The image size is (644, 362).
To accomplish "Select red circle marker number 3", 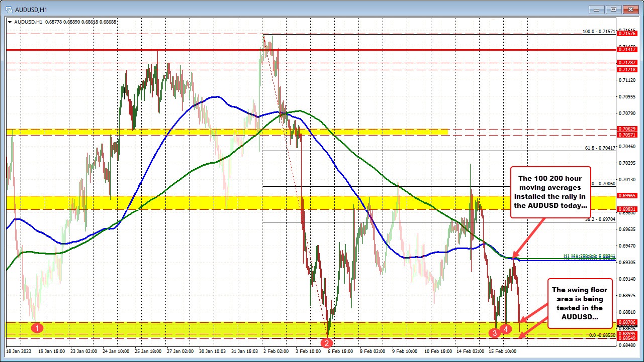I will [x=495, y=332].
